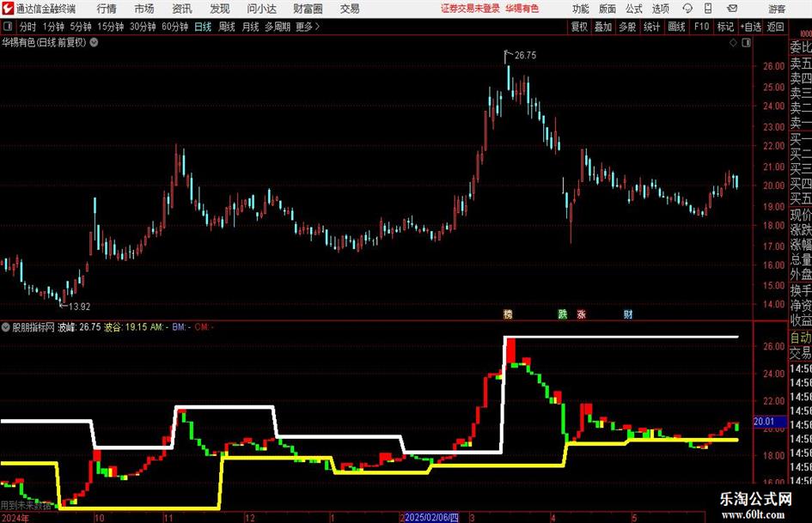Click the 13.92 low price label
The image size is (812, 523).
(x=79, y=307)
